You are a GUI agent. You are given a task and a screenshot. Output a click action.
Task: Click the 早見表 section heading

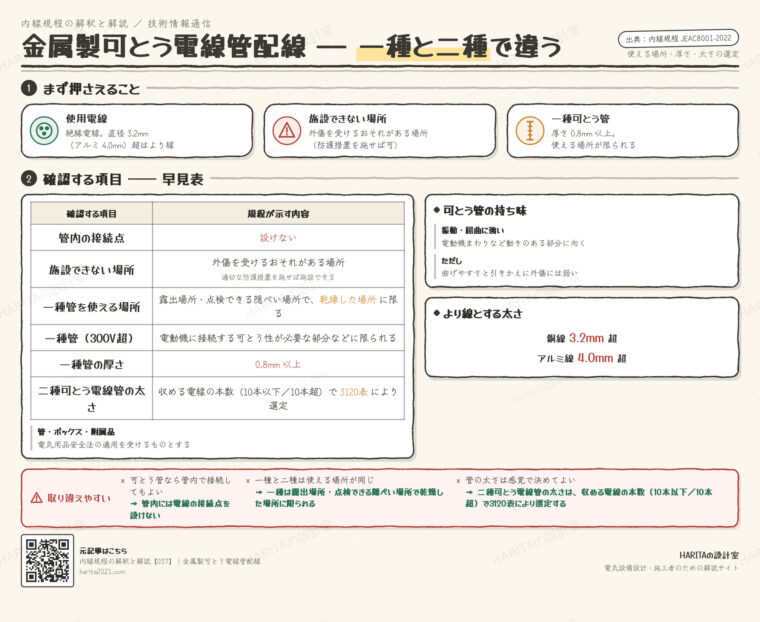pyautogui.click(x=183, y=179)
